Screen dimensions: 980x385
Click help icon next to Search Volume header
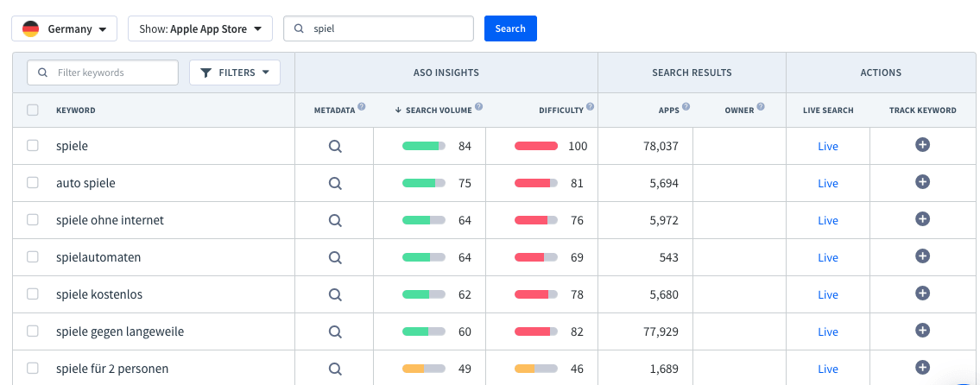click(x=478, y=107)
